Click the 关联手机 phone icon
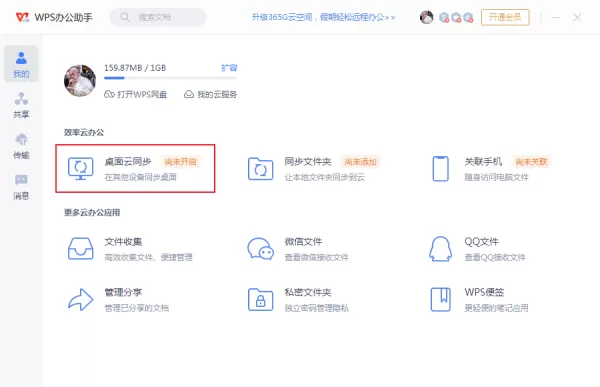The width and height of the screenshot is (600, 387). pyautogui.click(x=440, y=168)
